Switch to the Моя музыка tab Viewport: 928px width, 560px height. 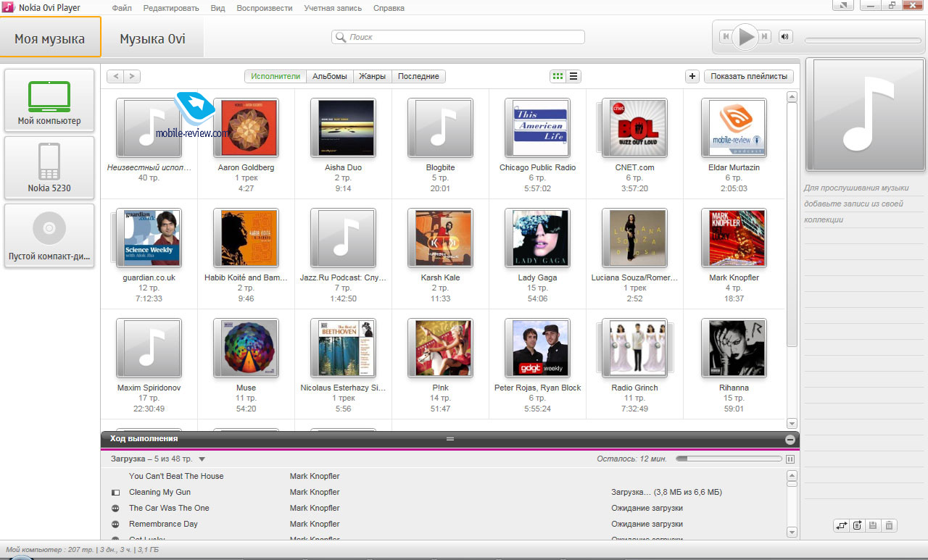point(50,38)
